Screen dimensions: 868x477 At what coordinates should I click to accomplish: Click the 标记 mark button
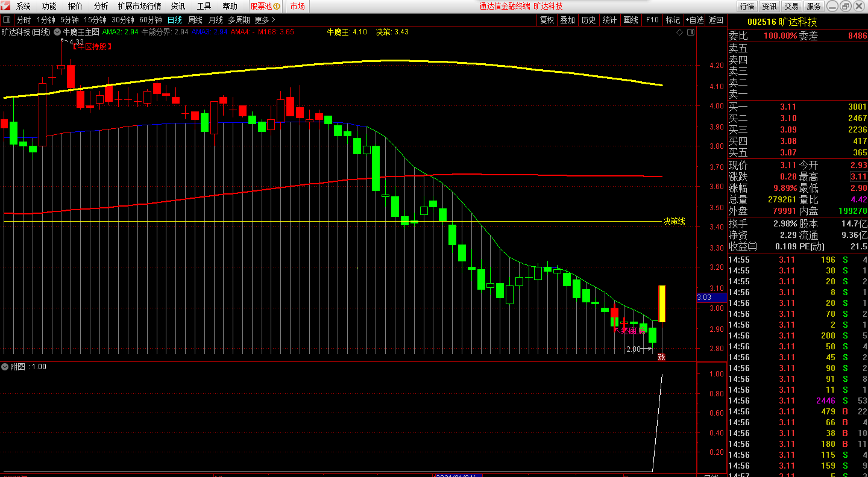click(673, 20)
